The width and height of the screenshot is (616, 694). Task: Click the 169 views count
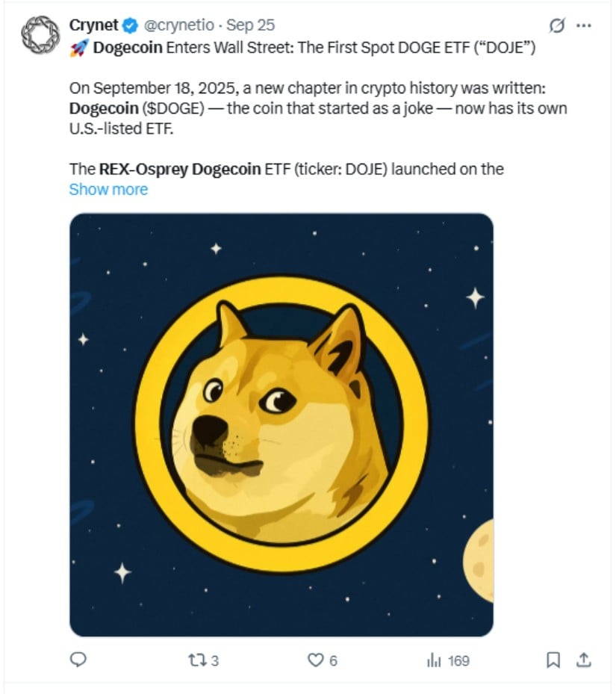tap(458, 660)
